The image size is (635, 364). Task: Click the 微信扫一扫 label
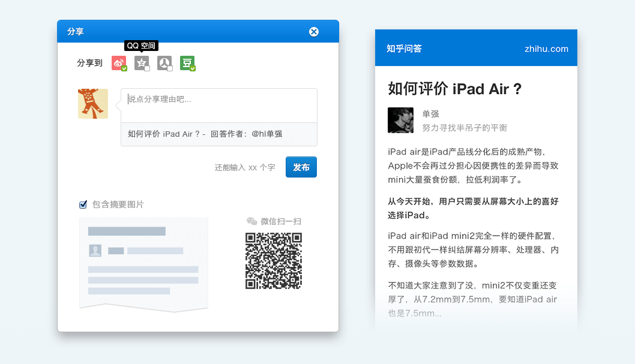click(281, 221)
